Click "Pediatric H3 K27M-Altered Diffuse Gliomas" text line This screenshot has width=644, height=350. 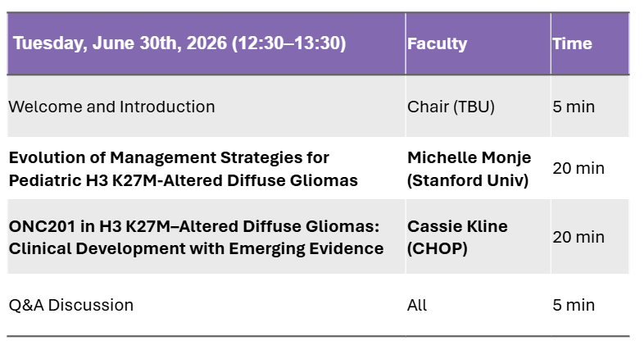(183, 180)
